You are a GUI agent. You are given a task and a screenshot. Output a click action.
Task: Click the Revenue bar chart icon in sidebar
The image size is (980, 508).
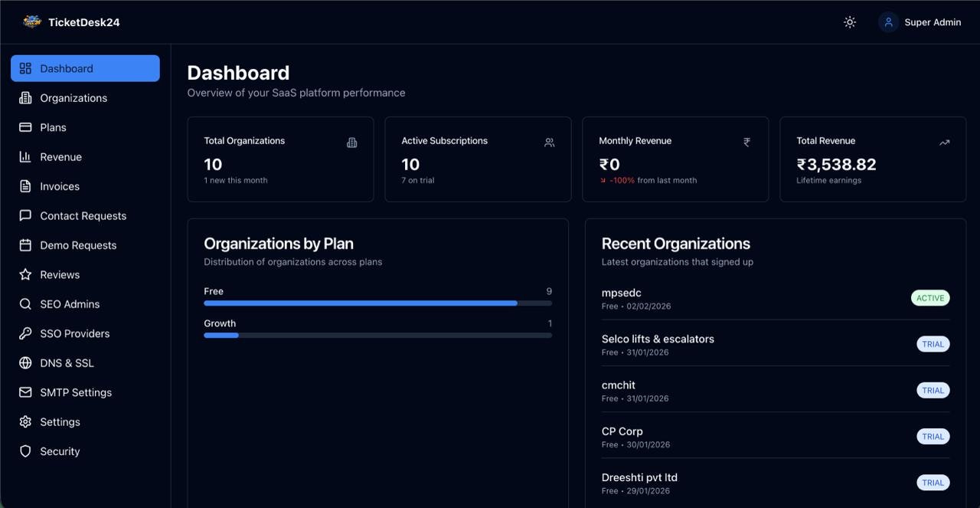pos(25,157)
